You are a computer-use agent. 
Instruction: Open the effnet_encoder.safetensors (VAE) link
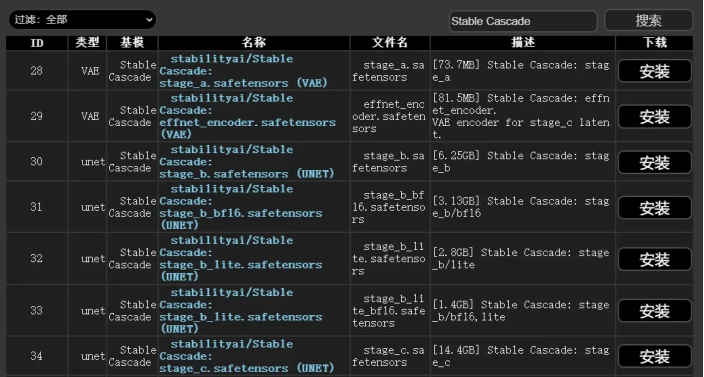247,116
